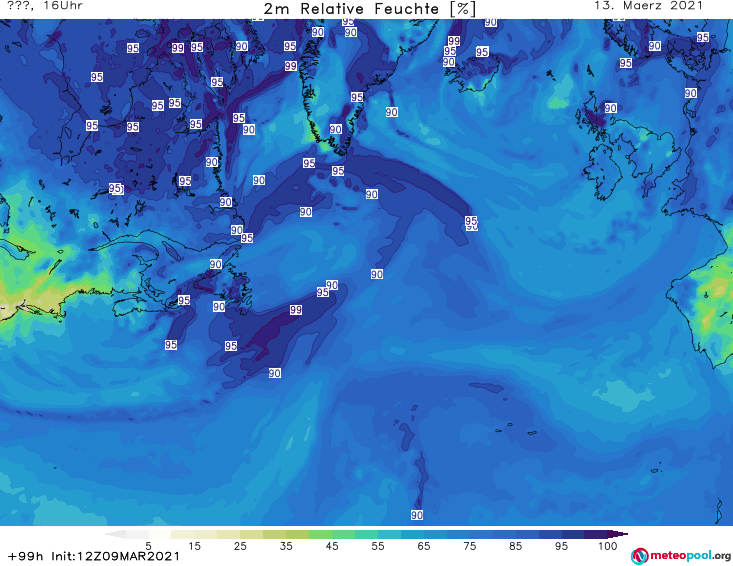Click the meteopool round logo icon
The width and height of the screenshot is (733, 566).
pos(639,556)
